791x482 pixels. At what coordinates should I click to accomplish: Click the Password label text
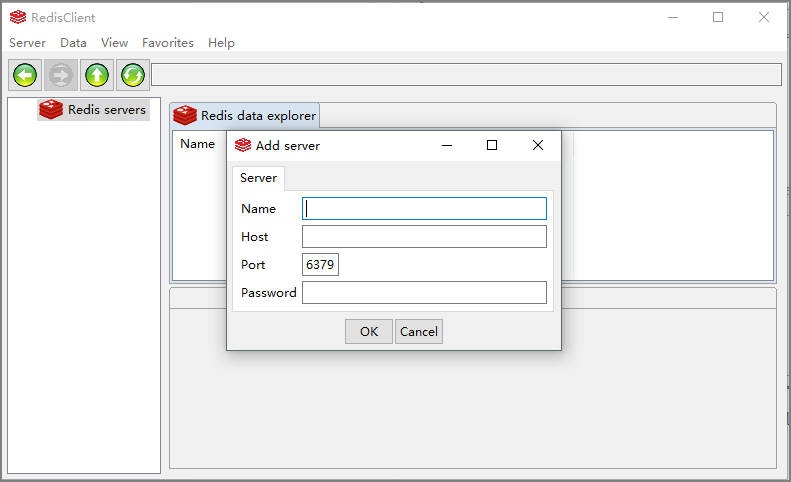click(x=269, y=293)
